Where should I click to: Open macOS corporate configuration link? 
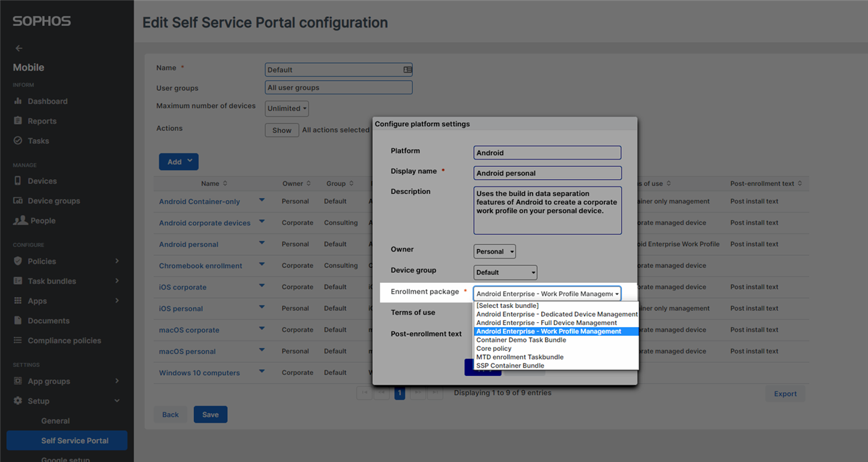pyautogui.click(x=189, y=330)
